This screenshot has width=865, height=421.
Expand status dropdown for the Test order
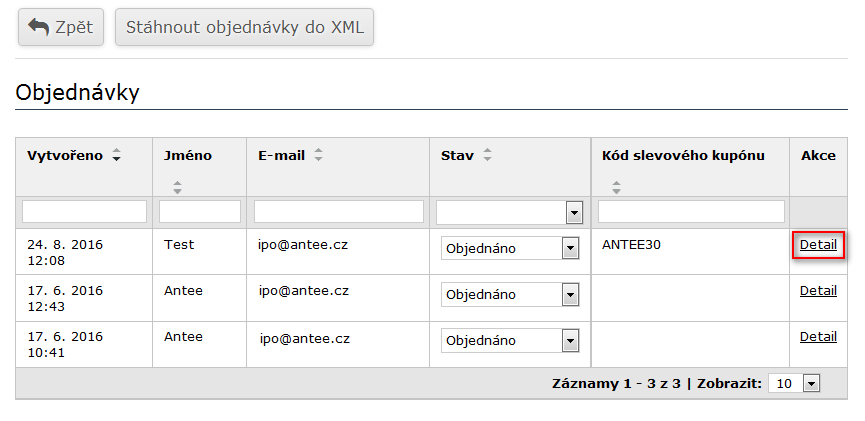click(570, 248)
